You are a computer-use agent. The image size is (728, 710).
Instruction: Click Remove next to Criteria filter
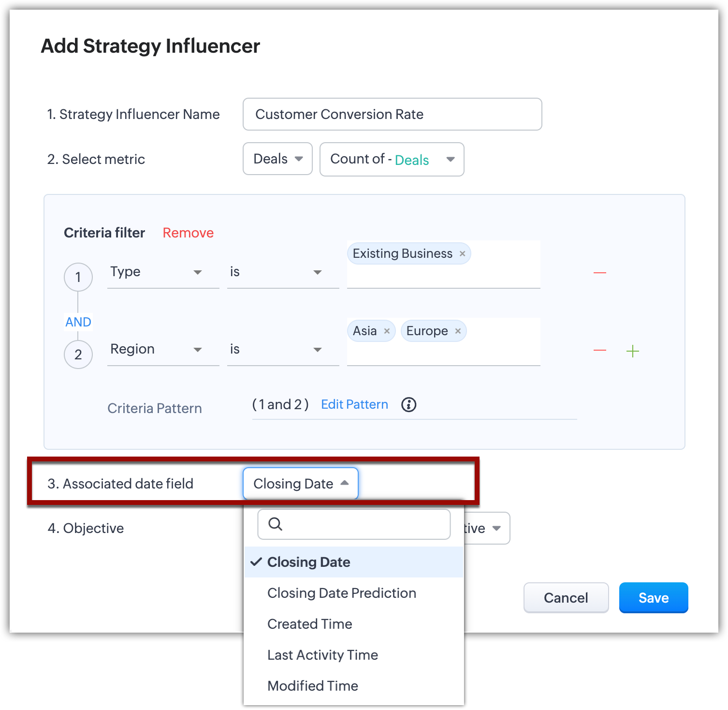(188, 233)
